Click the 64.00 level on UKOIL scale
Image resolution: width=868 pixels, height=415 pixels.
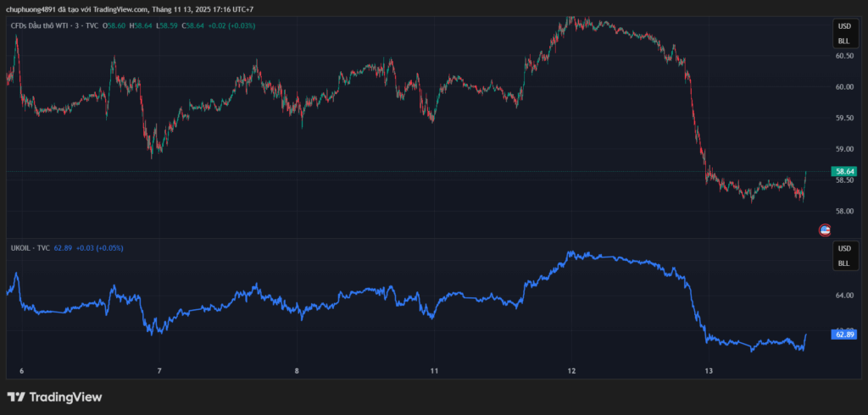[x=844, y=296]
